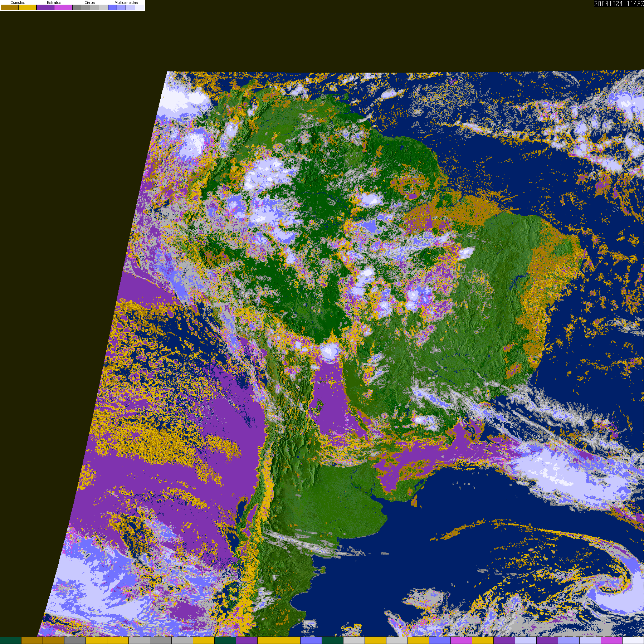Choose the darkest blue Multicamadas swatch
The image size is (644, 644).
pyautogui.click(x=112, y=7)
